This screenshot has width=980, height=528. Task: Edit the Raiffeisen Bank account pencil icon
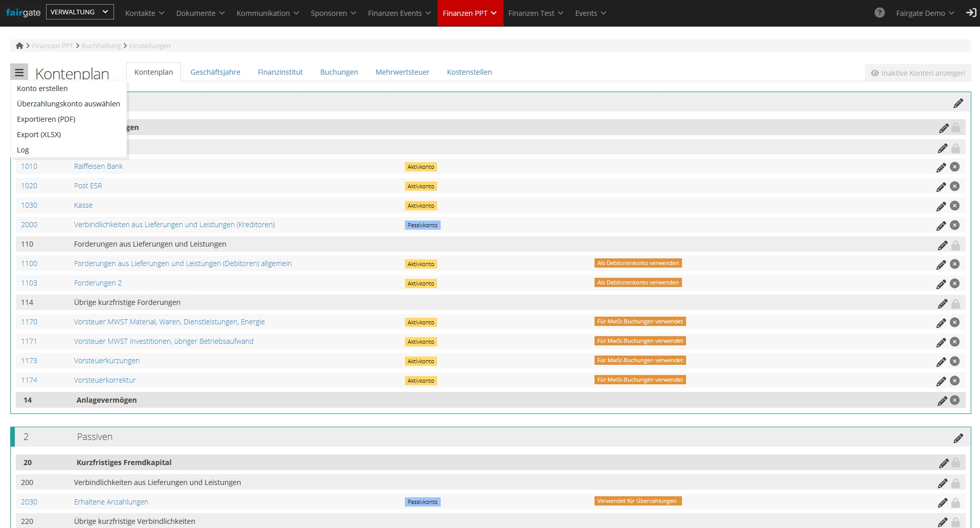[941, 167]
